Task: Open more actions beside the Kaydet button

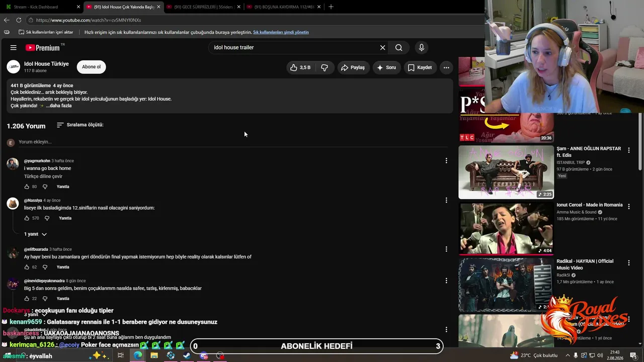Action: 446,67
